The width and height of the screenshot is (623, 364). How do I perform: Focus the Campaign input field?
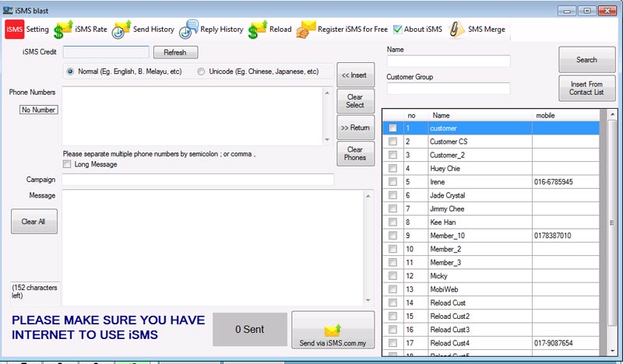pyautogui.click(x=198, y=180)
